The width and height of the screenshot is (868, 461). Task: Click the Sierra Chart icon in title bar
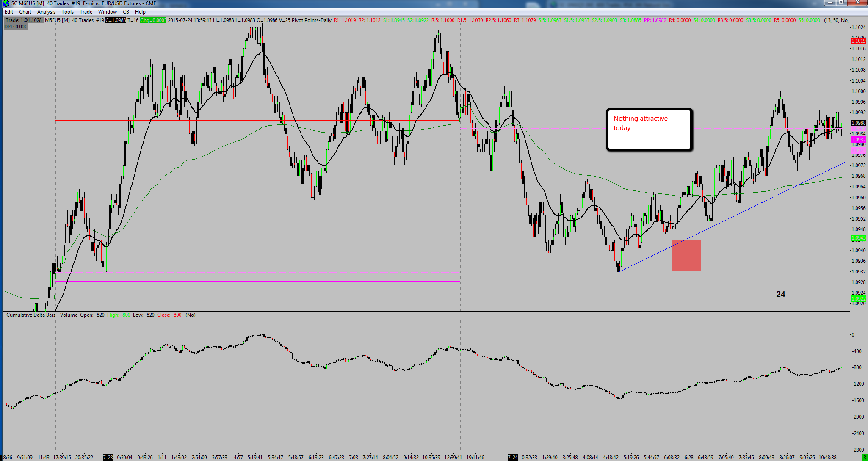point(6,3)
